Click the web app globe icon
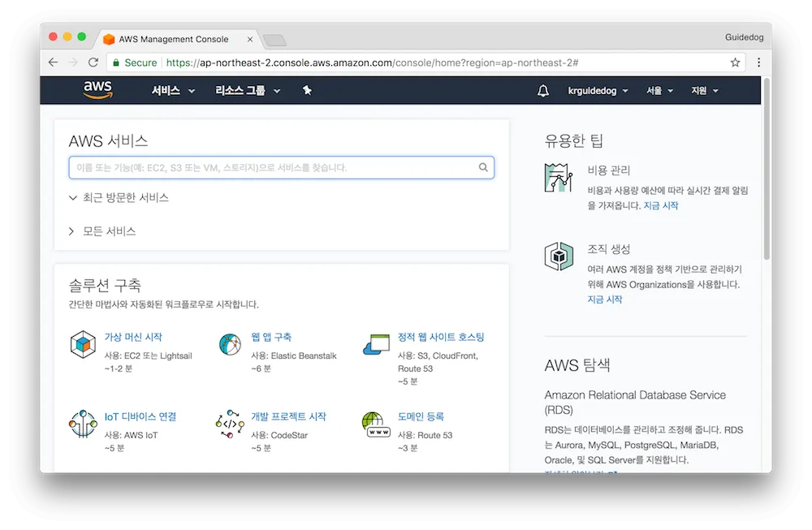This screenshot has width=812, height=530. (x=230, y=344)
